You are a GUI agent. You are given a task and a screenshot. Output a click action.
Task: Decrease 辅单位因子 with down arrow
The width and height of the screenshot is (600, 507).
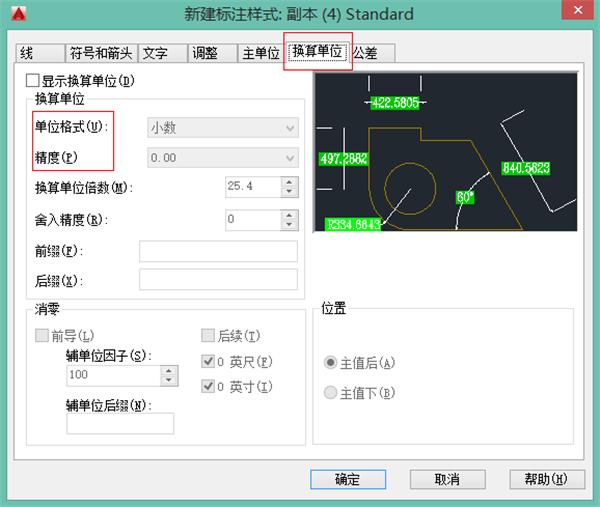coord(169,381)
